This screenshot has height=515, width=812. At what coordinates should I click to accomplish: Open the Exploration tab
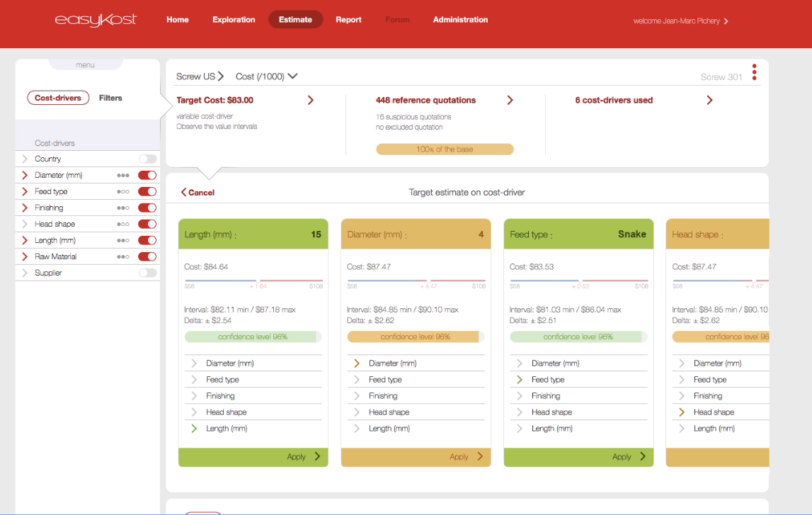pos(234,20)
